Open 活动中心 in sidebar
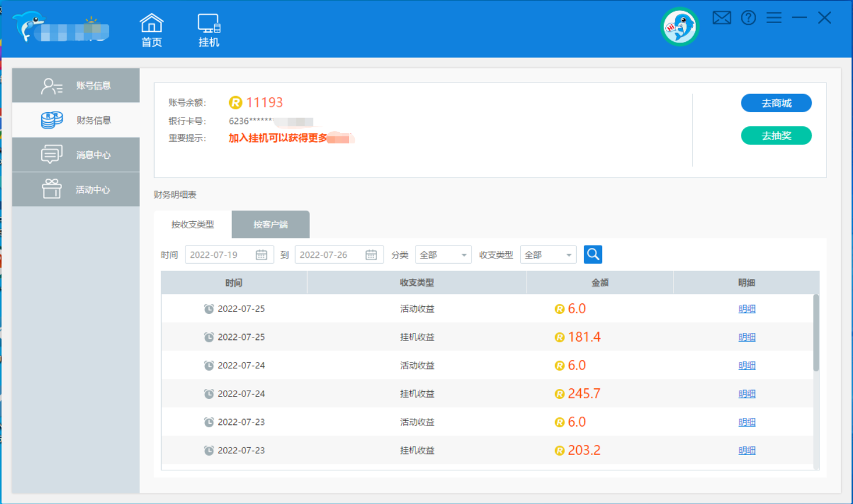The image size is (853, 504). (x=76, y=189)
